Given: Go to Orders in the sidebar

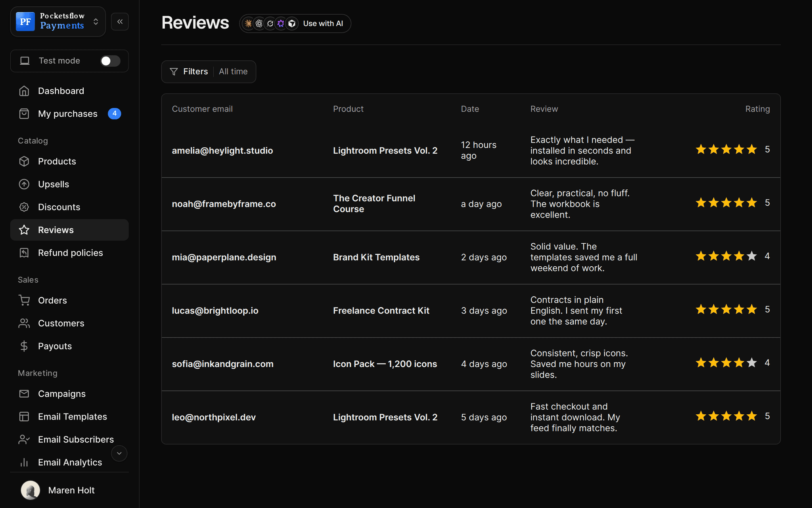Looking at the screenshot, I should coord(69,300).
